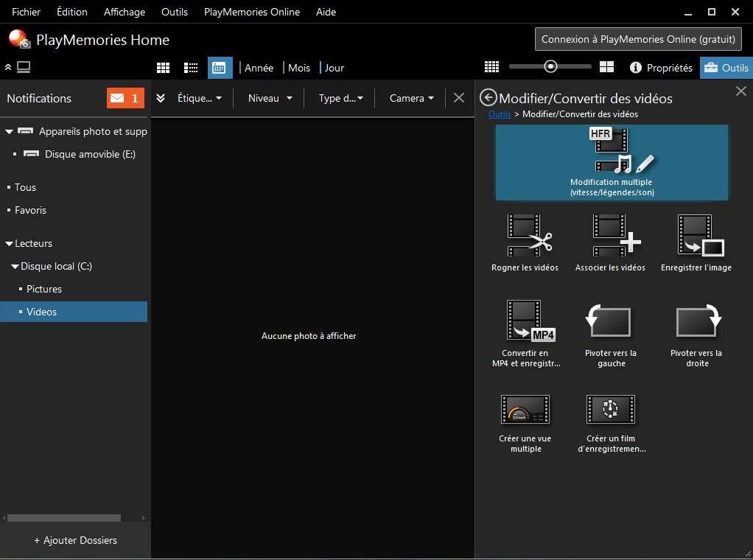This screenshot has height=560, width=753.
Task: Open the Affichage menu
Action: [125, 12]
